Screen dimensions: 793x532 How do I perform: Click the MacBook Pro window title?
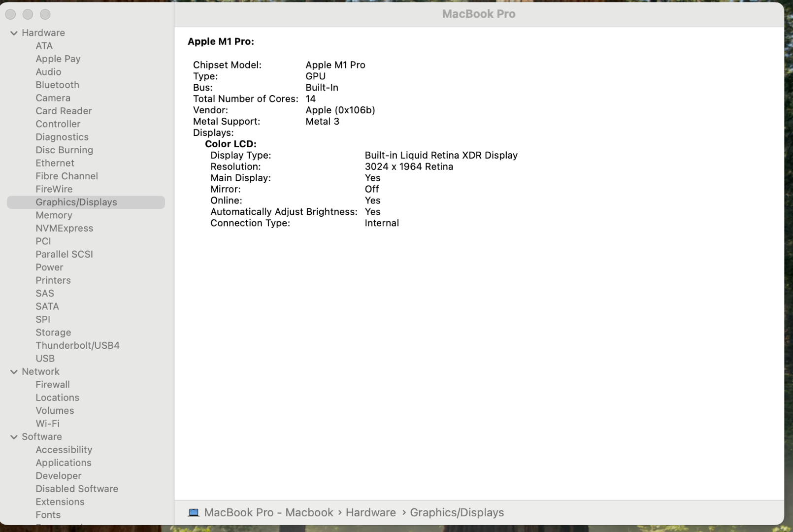coord(479,14)
